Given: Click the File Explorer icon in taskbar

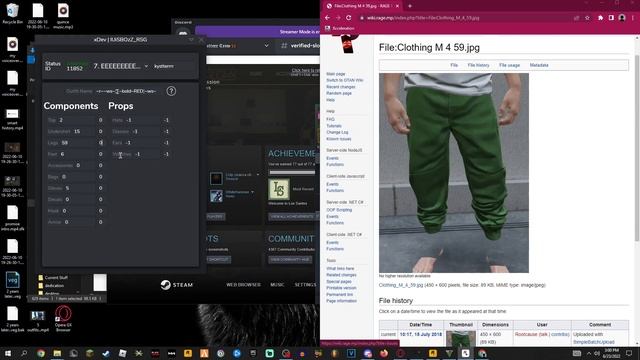Looking at the screenshot, I should coord(57,353).
